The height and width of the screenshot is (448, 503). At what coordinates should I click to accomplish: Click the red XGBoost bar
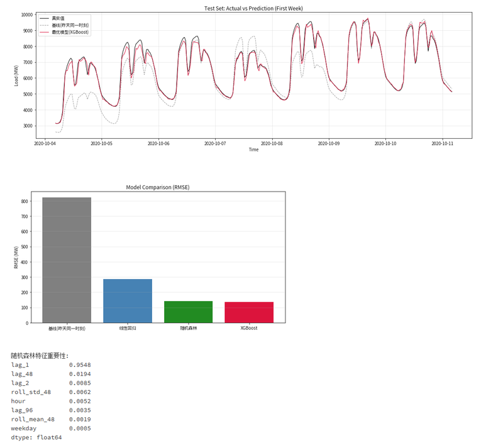(249, 312)
